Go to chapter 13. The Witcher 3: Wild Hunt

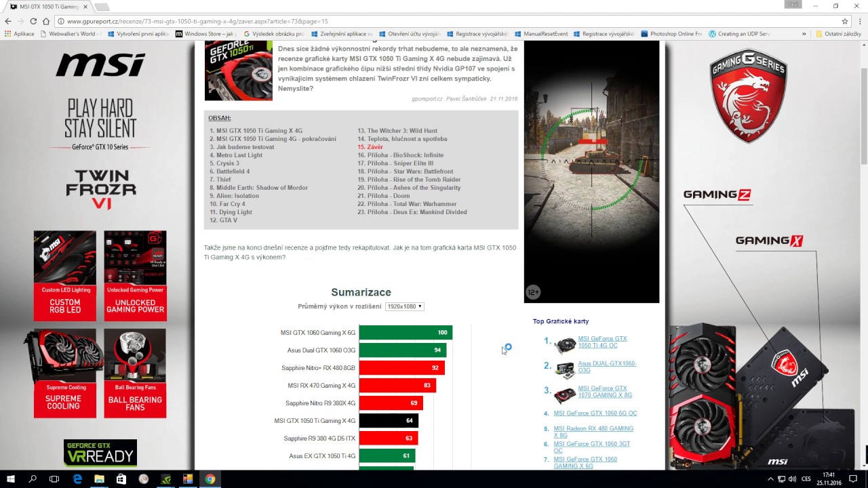[x=397, y=131]
